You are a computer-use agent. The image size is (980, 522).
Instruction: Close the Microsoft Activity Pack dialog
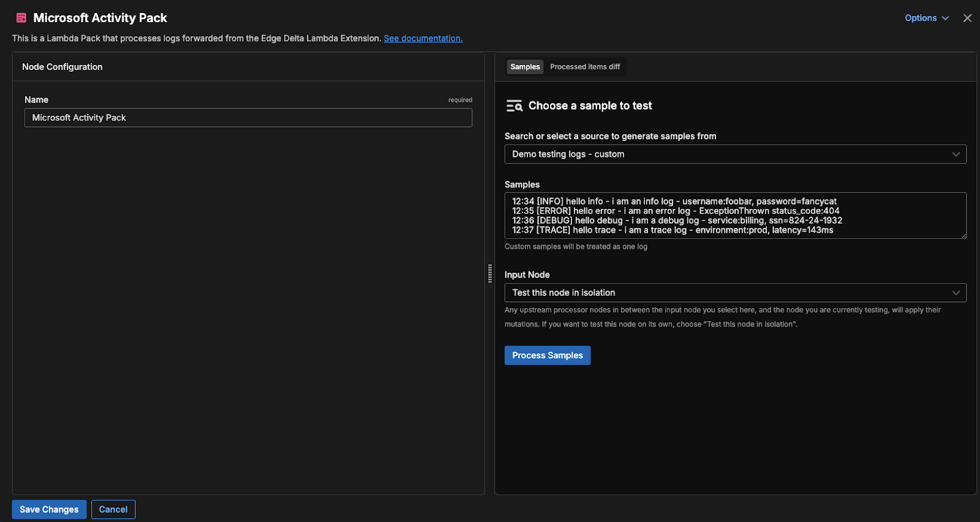[967, 18]
